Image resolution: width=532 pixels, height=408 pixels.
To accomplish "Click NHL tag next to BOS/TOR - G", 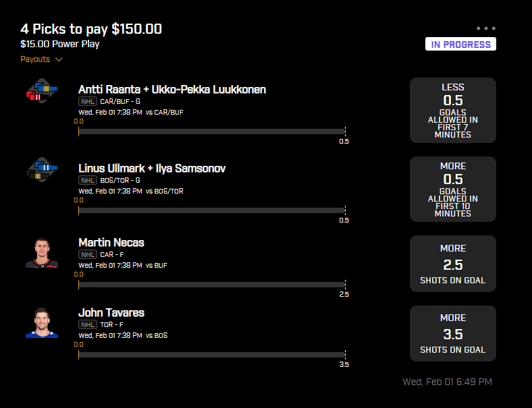I will 88,180.
